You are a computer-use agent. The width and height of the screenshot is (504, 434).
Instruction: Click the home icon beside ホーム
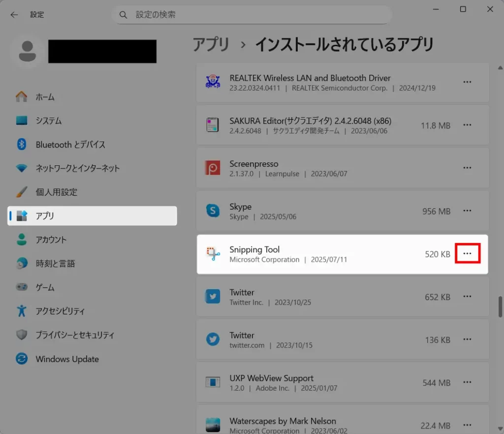[22, 96]
